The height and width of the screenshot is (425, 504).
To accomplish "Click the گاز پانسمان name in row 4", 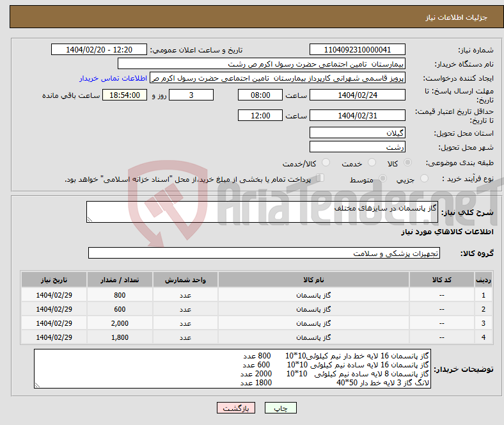I will coord(313,337).
